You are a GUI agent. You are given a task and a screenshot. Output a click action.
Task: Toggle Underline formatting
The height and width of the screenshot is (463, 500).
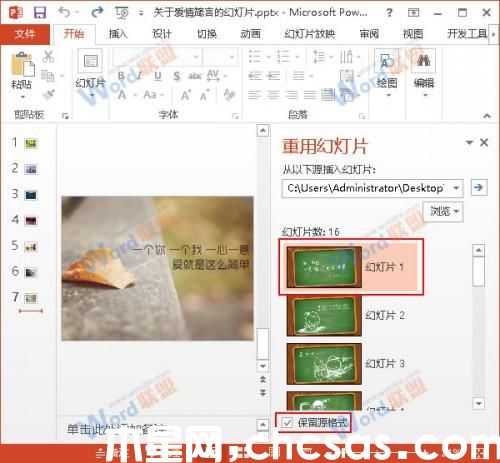coord(157,76)
